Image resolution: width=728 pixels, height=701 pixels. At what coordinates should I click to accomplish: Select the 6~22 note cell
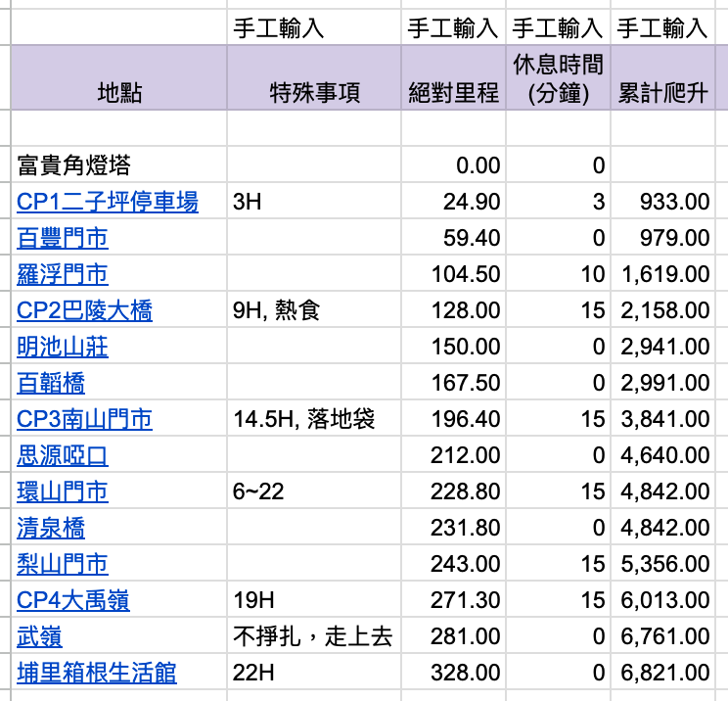pyautogui.click(x=314, y=491)
